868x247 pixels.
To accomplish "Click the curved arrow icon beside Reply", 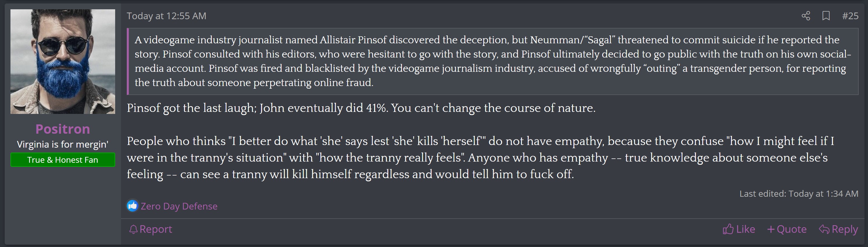I will pyautogui.click(x=824, y=230).
